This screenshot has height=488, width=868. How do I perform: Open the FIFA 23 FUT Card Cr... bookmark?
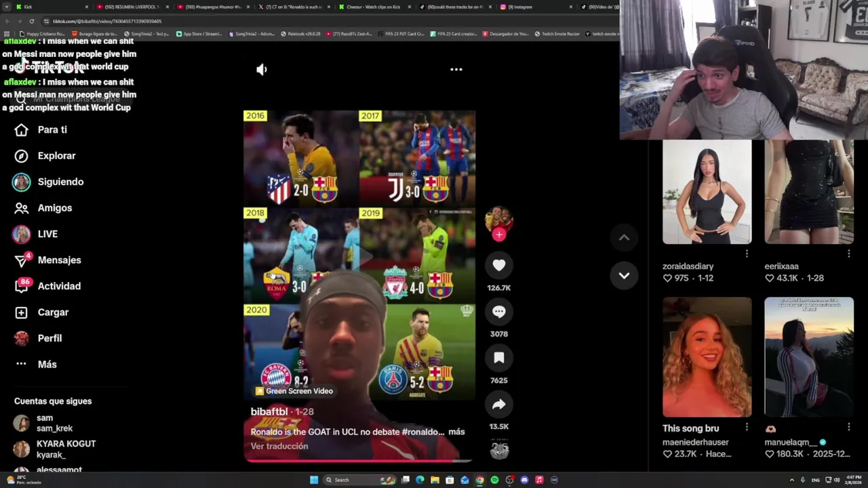[x=400, y=34]
